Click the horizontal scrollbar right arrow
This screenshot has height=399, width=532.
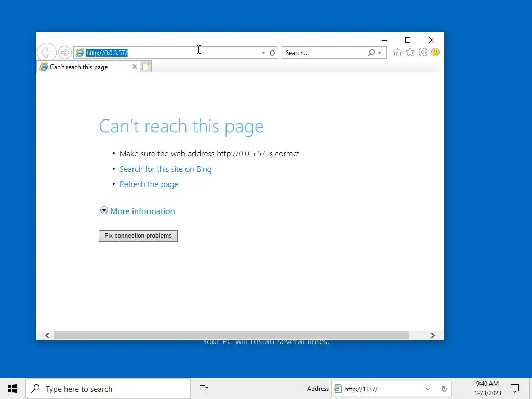(432, 335)
